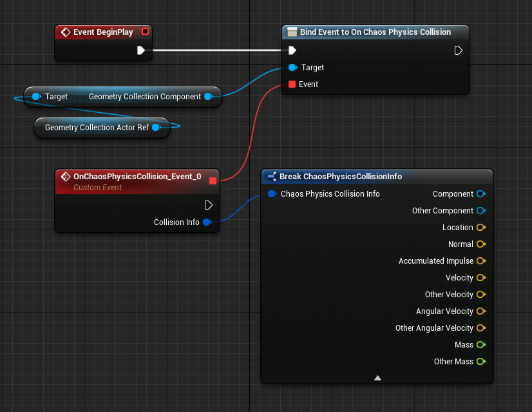Click the yellow Location output pin
532x412 pixels.
[x=480, y=228]
